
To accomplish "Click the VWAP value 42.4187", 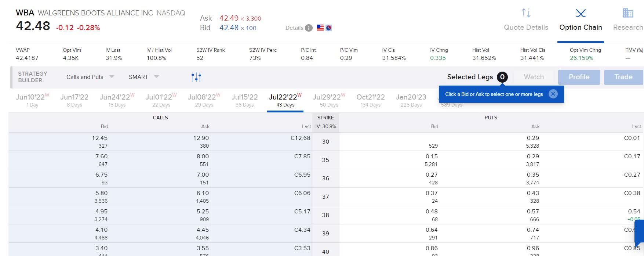I will click(x=27, y=58).
